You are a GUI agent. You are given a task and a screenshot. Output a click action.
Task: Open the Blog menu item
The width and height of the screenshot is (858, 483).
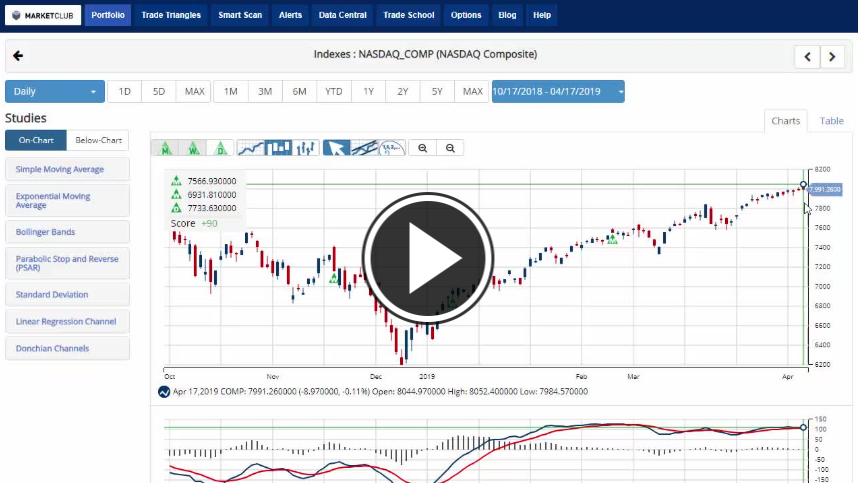coord(507,15)
